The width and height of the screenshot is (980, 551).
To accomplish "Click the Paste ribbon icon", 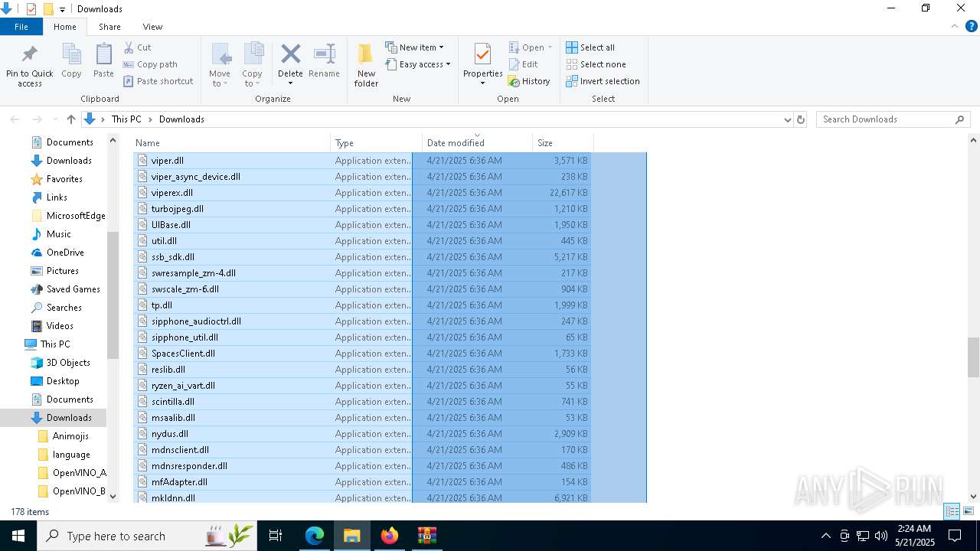I will 103,55.
